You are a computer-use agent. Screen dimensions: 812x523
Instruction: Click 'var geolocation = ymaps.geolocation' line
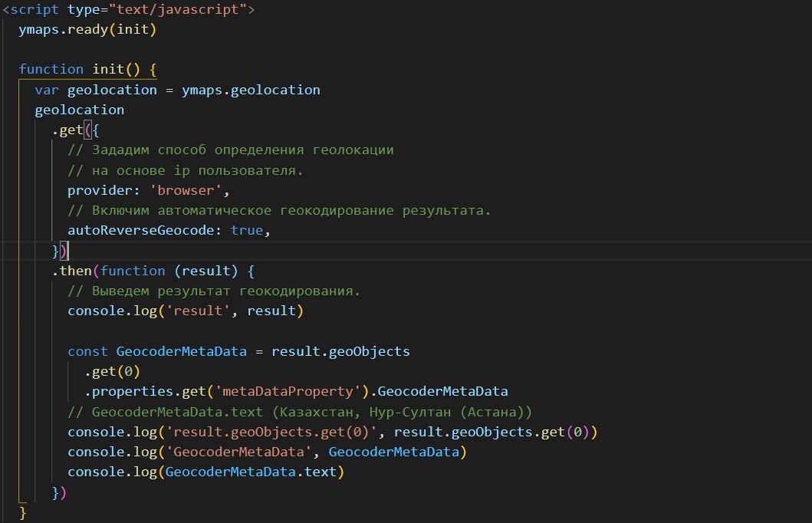(x=178, y=90)
